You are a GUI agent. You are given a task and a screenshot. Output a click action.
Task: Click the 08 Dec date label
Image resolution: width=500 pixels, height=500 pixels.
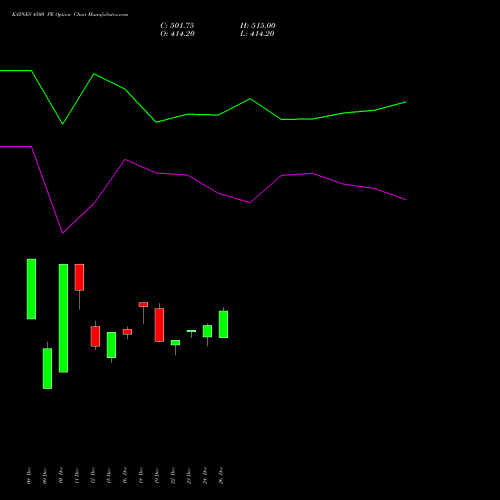(29, 476)
